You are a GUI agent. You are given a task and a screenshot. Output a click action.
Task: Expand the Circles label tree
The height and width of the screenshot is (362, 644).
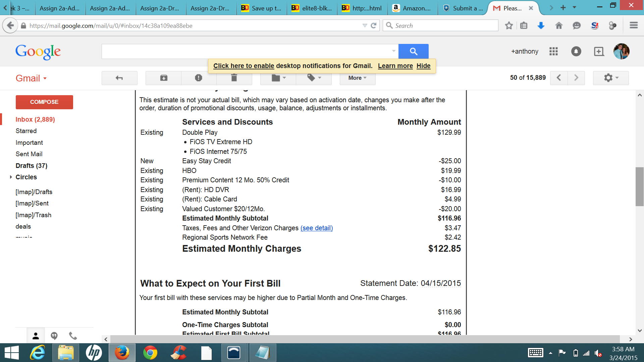pos(11,177)
